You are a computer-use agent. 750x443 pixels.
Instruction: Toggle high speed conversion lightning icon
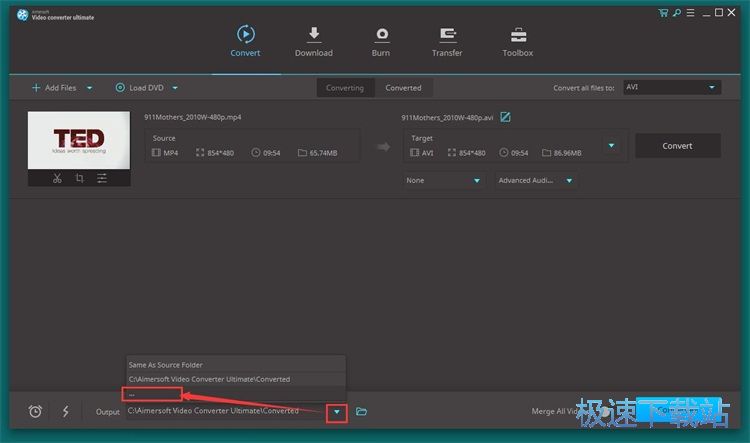tap(65, 411)
